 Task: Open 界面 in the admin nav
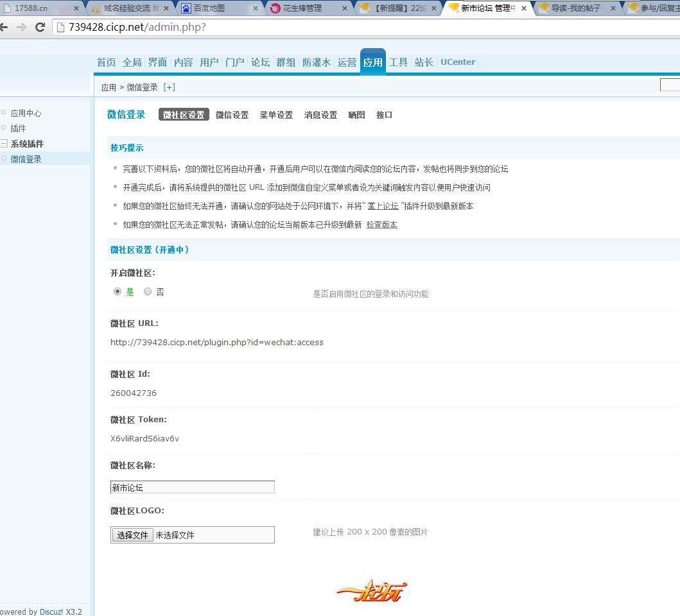pyautogui.click(x=157, y=62)
